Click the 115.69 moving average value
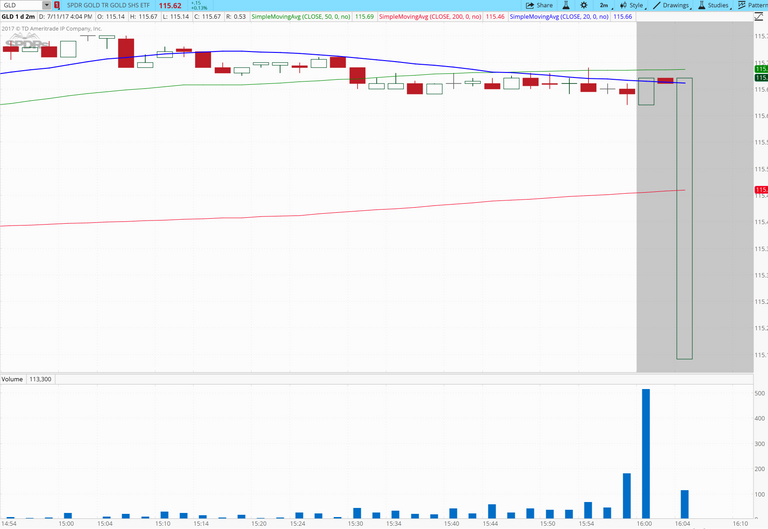This screenshot has width=768, height=529. (364, 17)
